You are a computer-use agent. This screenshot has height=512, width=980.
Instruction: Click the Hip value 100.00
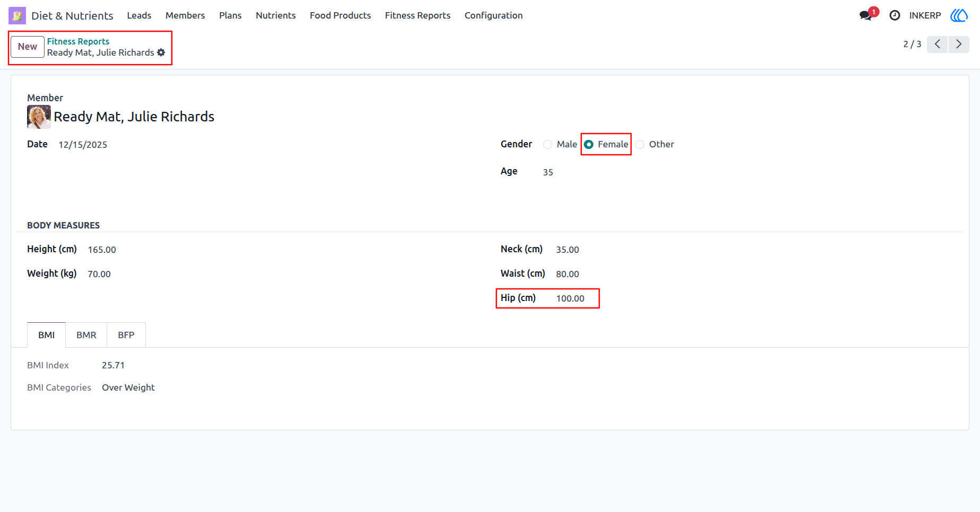[570, 298]
